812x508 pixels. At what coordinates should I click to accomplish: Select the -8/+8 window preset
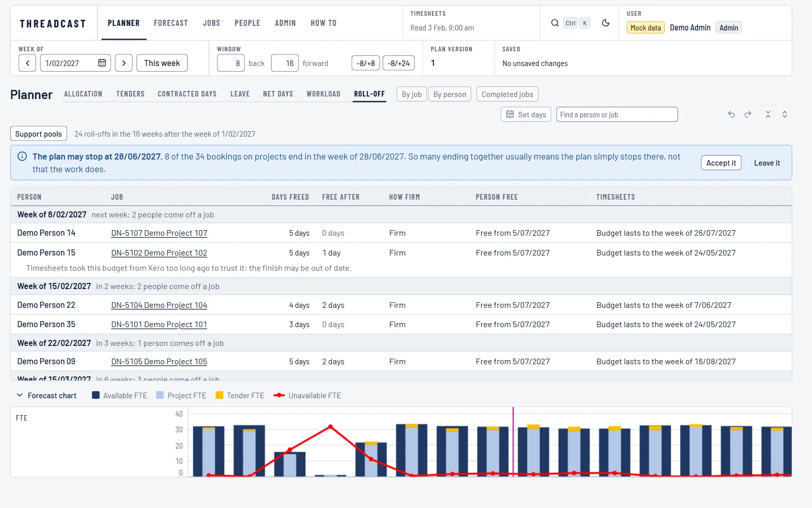tap(365, 63)
